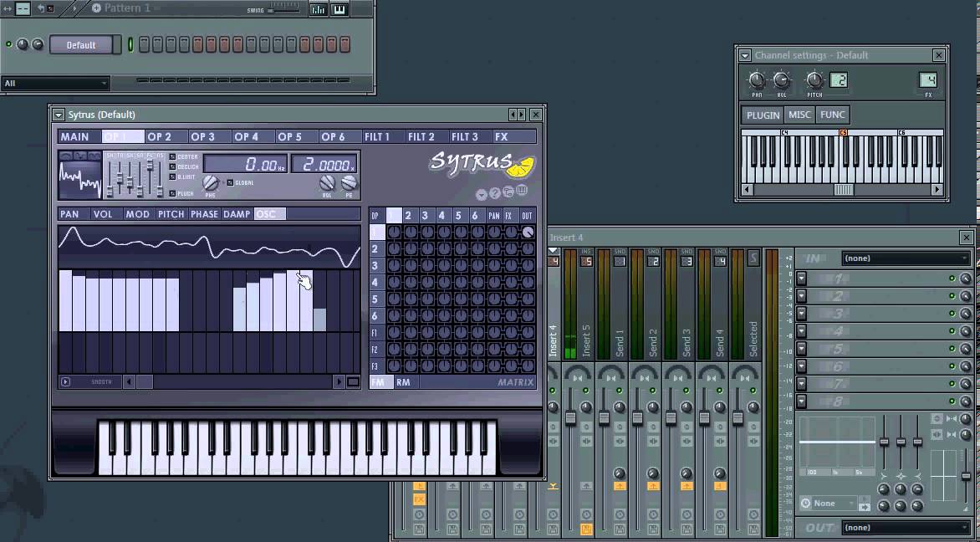Image resolution: width=980 pixels, height=542 pixels.
Task: Click the Default channel button in sequencer
Action: point(81,45)
